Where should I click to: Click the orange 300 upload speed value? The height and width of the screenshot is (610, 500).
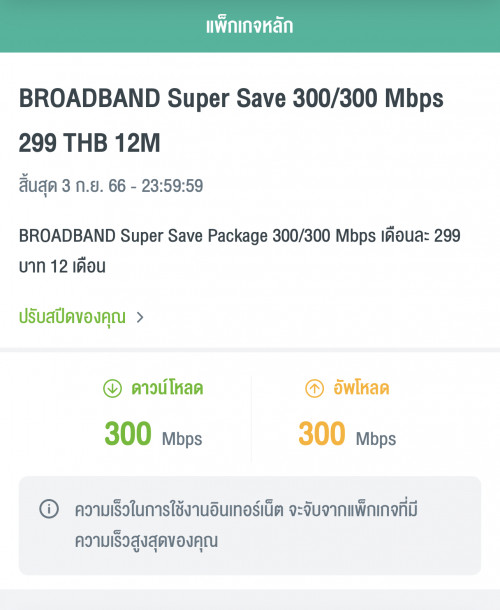coord(322,433)
